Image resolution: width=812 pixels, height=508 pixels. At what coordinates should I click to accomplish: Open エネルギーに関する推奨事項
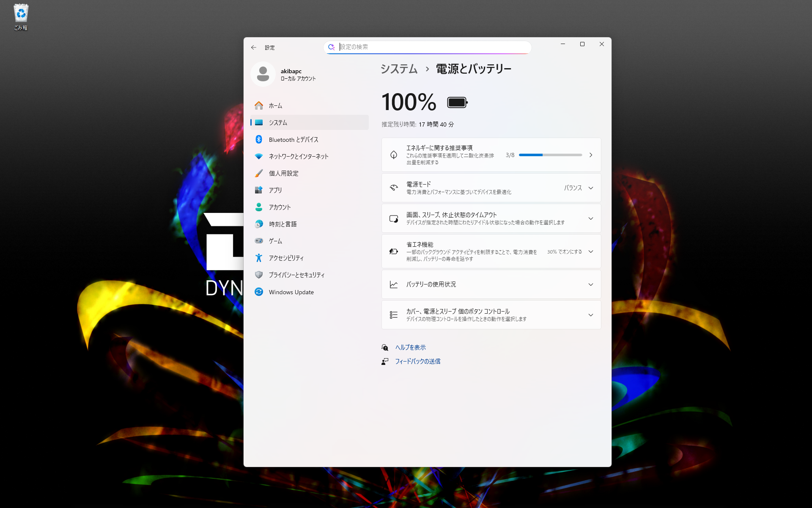[x=591, y=155]
